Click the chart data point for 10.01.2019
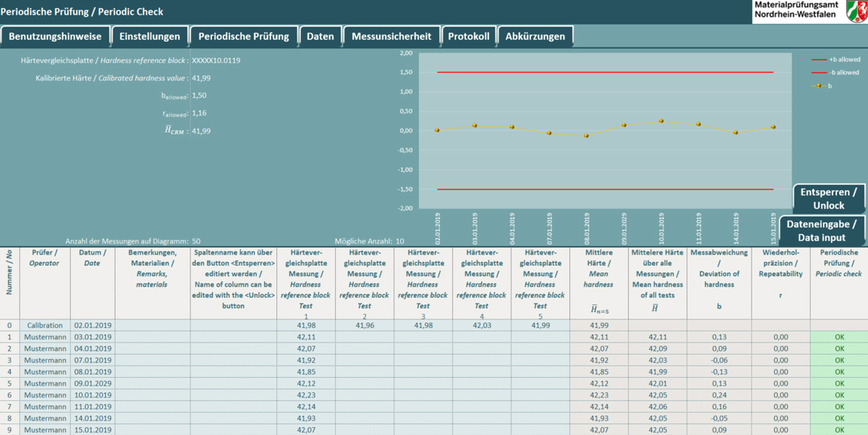Screen dimensions: 868x435 click(661, 121)
